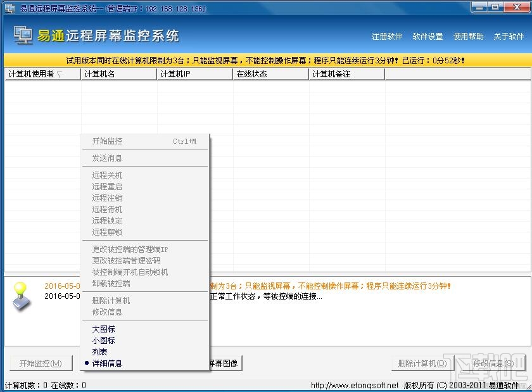Image resolution: width=532 pixels, height=392 pixels.
Task: Open 使用帮助 from the top navigation
Action: click(x=468, y=36)
